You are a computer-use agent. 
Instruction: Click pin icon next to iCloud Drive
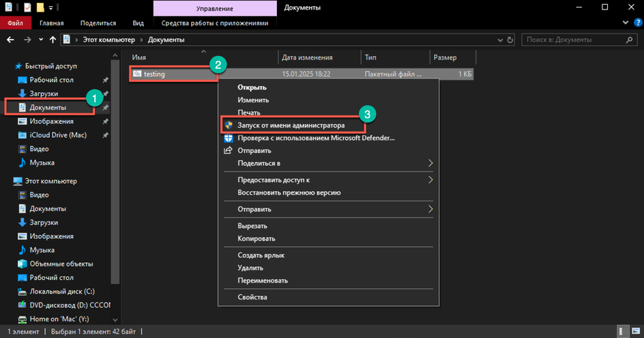105,135
